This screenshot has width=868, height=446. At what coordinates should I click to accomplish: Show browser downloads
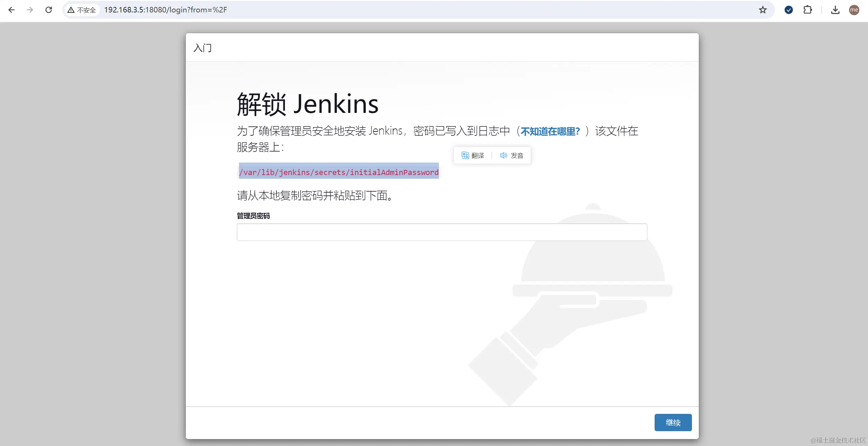coord(835,10)
